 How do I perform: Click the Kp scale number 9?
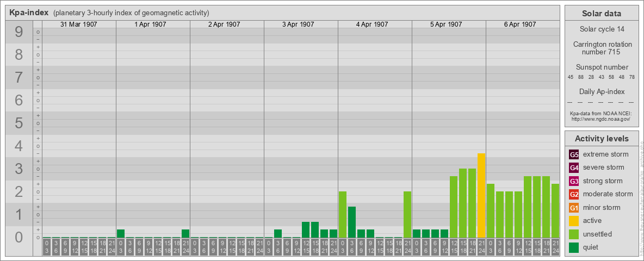(x=19, y=32)
